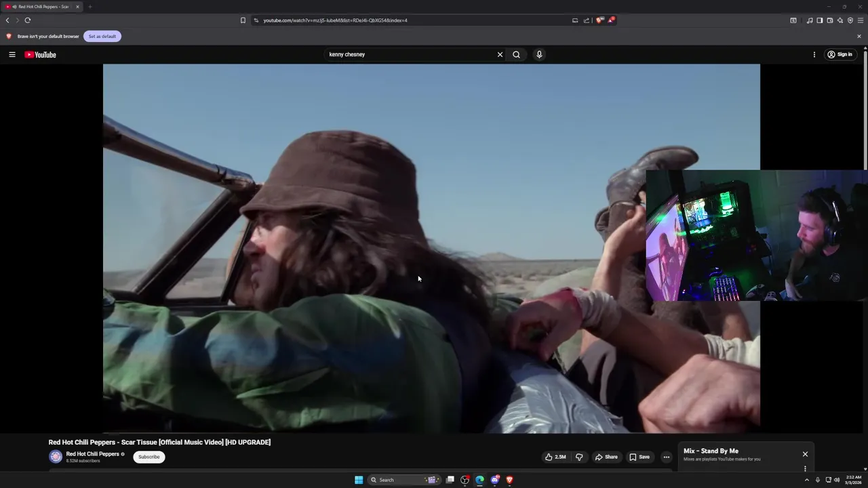Click the address bar URL
Screen dimensions: 868x488
335,20
